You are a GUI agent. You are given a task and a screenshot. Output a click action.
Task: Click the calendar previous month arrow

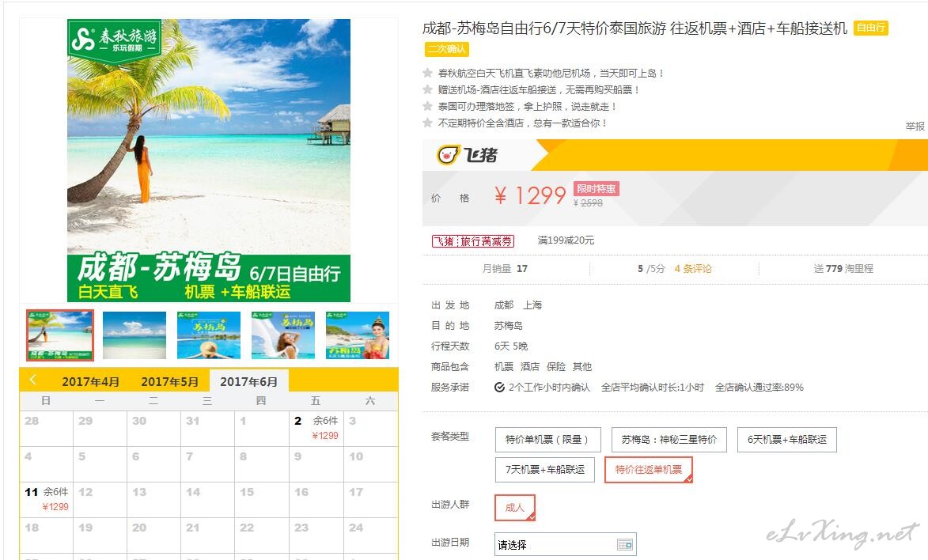[x=33, y=380]
